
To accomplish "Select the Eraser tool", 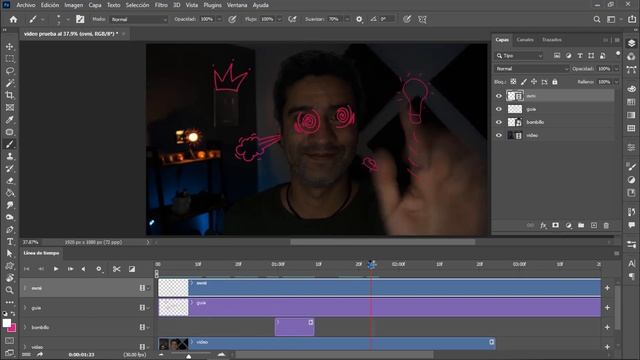I will (x=9, y=181).
